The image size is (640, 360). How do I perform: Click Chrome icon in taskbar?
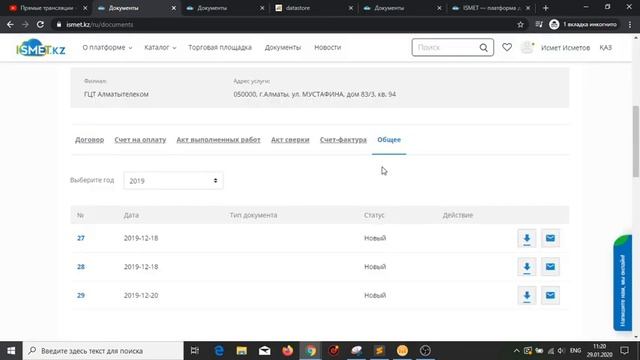coord(311,351)
